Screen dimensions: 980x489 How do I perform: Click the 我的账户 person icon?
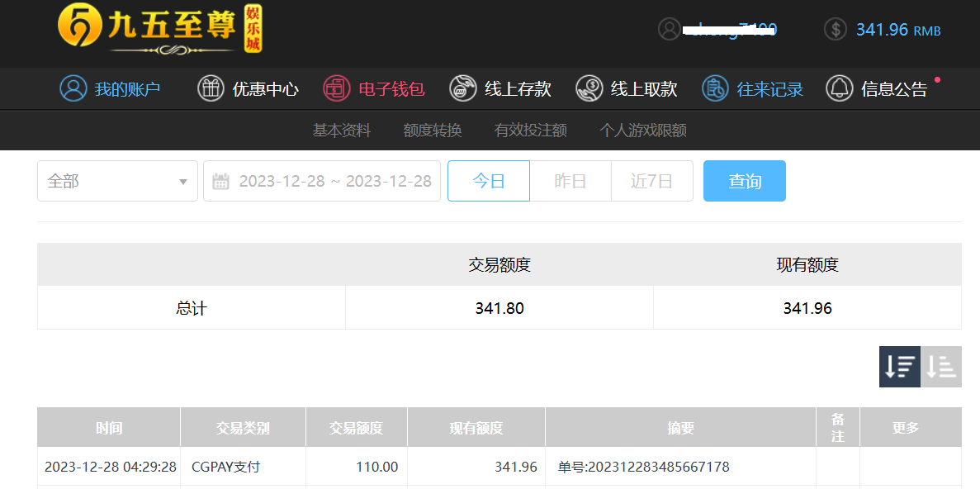pyautogui.click(x=73, y=88)
